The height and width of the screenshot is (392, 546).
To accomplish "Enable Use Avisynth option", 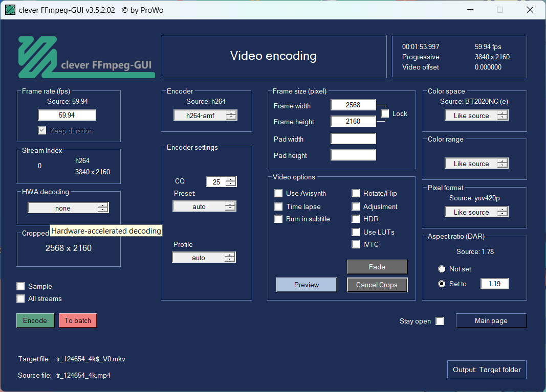I will (x=278, y=193).
